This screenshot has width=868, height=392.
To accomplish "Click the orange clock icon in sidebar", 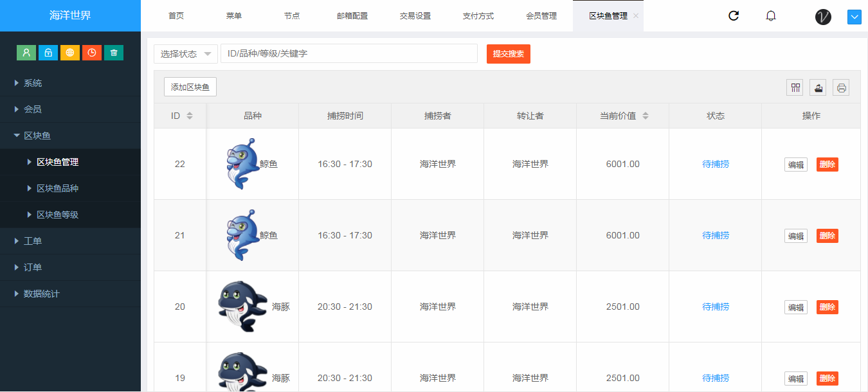I will [x=92, y=53].
